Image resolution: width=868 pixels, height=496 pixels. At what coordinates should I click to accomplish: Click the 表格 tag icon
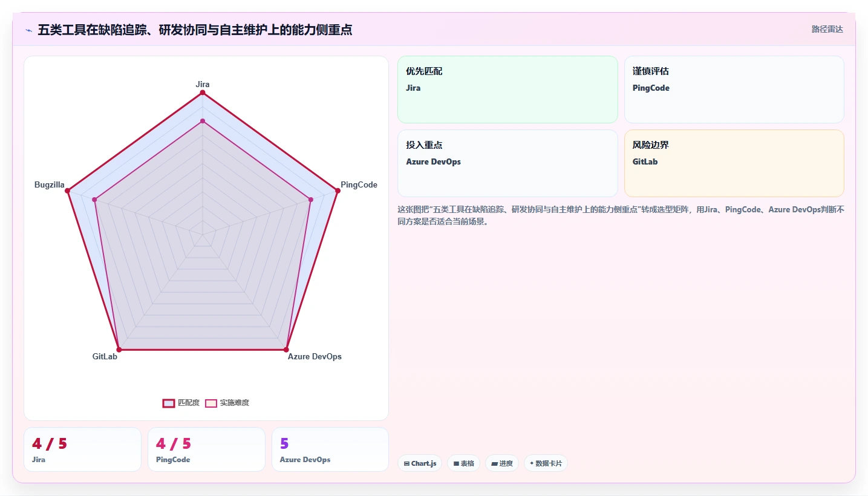pyautogui.click(x=456, y=463)
